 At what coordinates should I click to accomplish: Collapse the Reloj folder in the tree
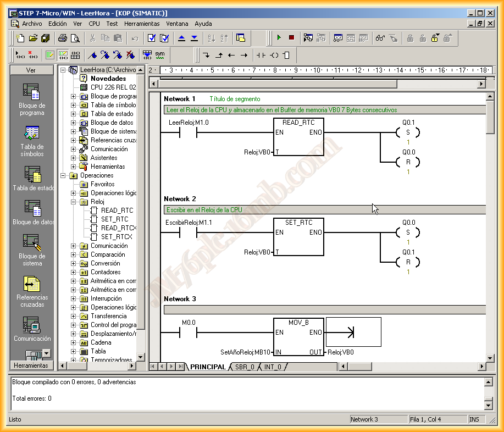pyautogui.click(x=74, y=202)
